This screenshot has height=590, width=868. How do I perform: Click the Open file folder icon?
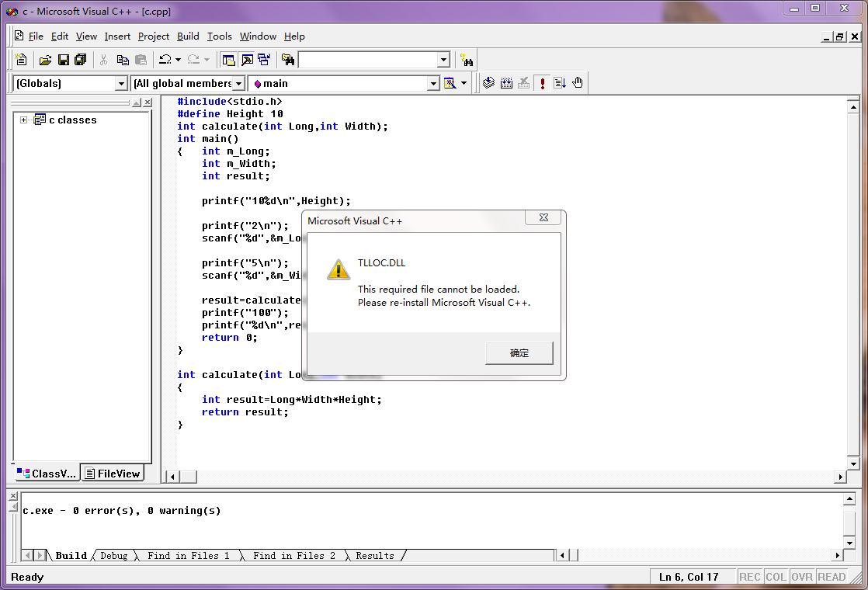[45, 60]
